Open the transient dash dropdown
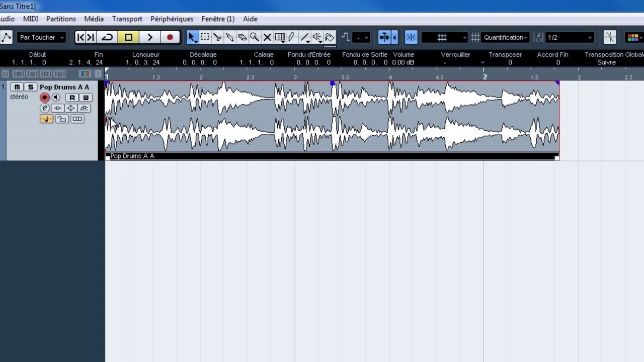Image resolution: width=644 pixels, height=362 pixels. click(x=361, y=37)
